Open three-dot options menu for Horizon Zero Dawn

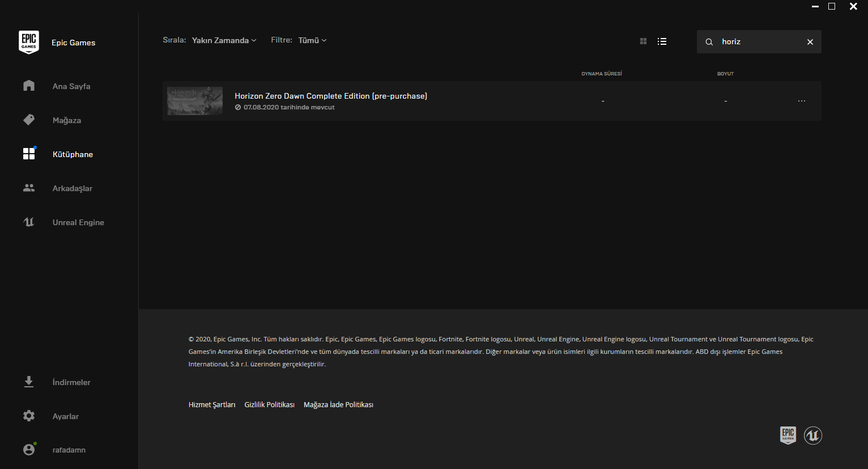(802, 101)
